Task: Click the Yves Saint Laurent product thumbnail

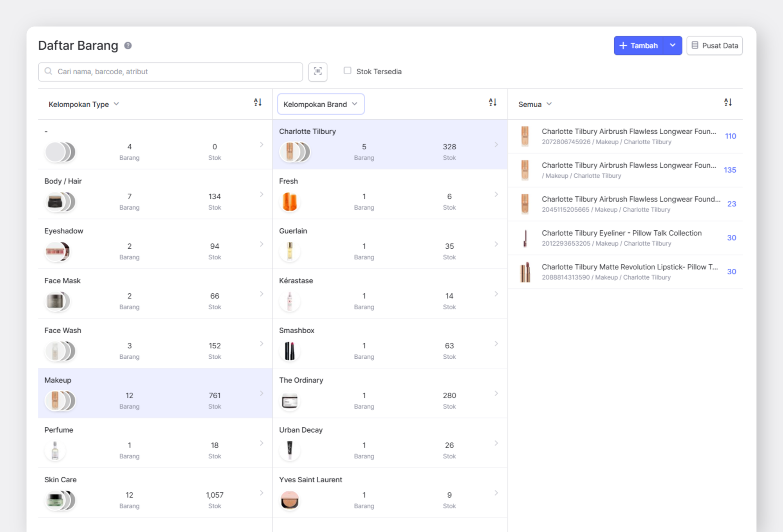Action: [x=290, y=500]
